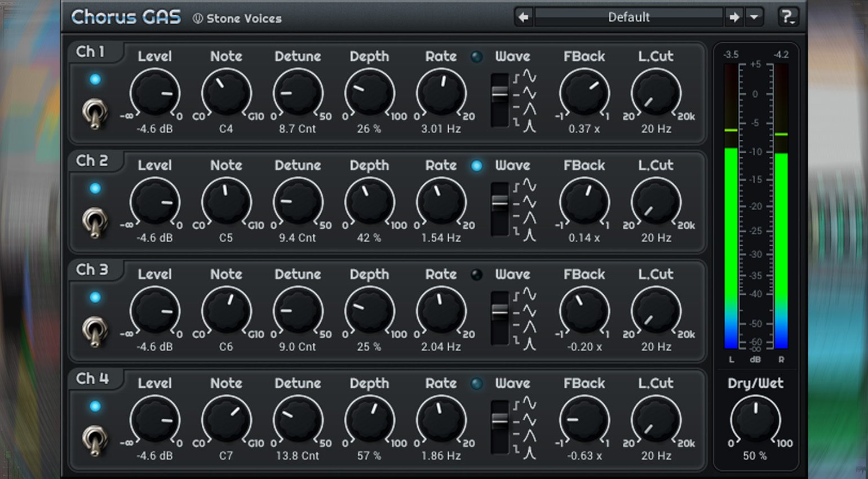Image resolution: width=868 pixels, height=479 pixels.
Task: Click the Ch 2 Rate sync LED
Action: 477,166
